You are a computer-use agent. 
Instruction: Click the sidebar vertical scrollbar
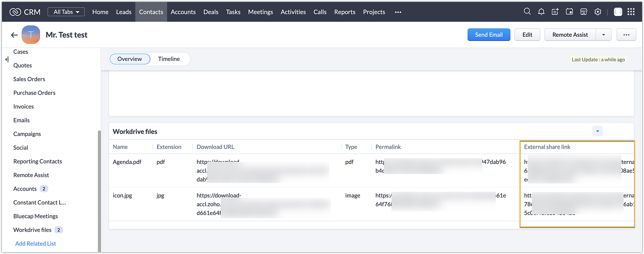point(99,191)
